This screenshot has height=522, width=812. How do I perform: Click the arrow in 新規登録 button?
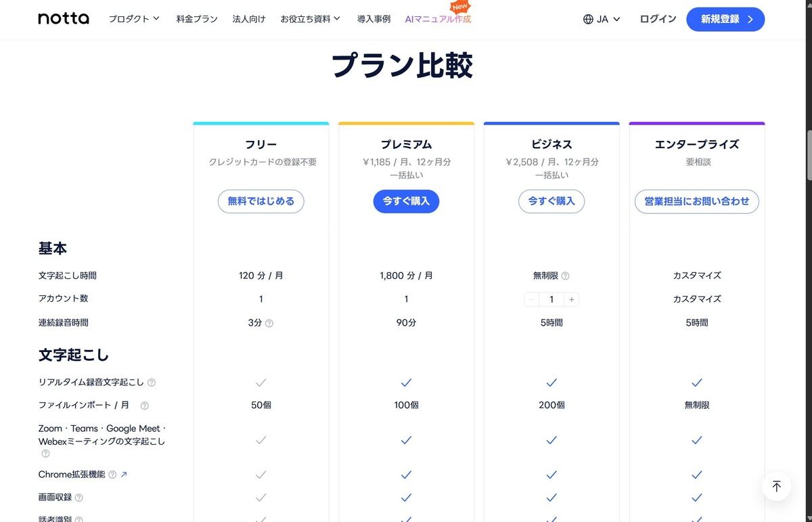(x=750, y=19)
